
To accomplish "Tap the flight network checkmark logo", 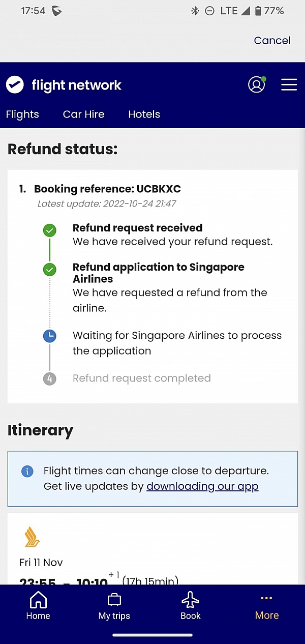I will [15, 84].
